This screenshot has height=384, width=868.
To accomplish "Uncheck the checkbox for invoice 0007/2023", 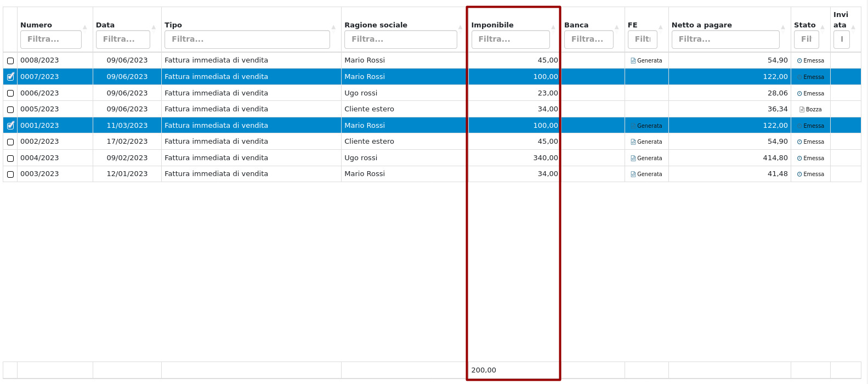I will 10,77.
